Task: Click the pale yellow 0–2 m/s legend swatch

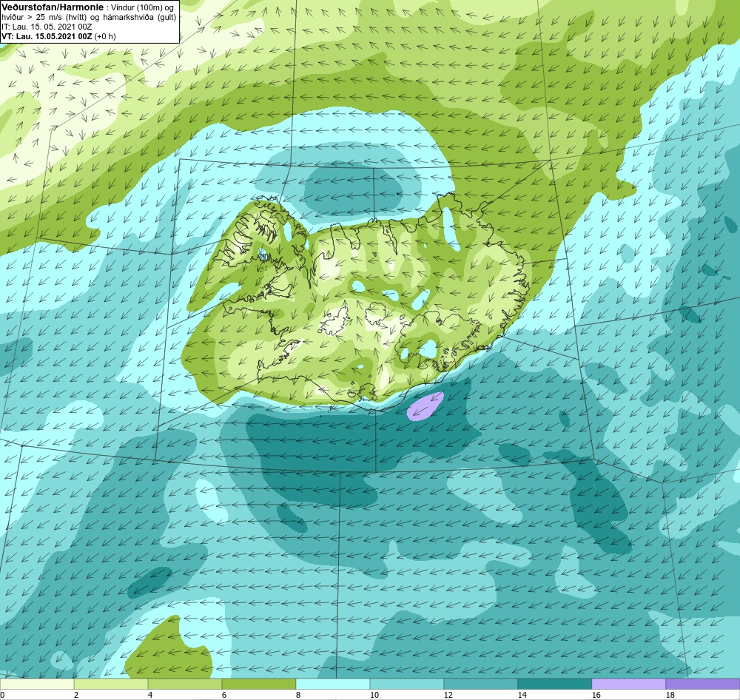Action: tap(37, 684)
